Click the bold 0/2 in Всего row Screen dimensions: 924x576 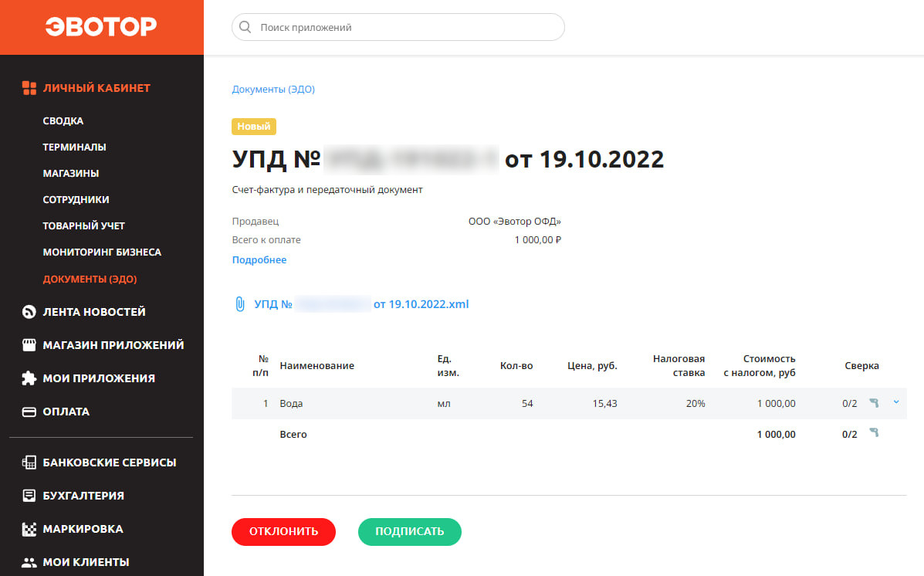pyautogui.click(x=850, y=435)
